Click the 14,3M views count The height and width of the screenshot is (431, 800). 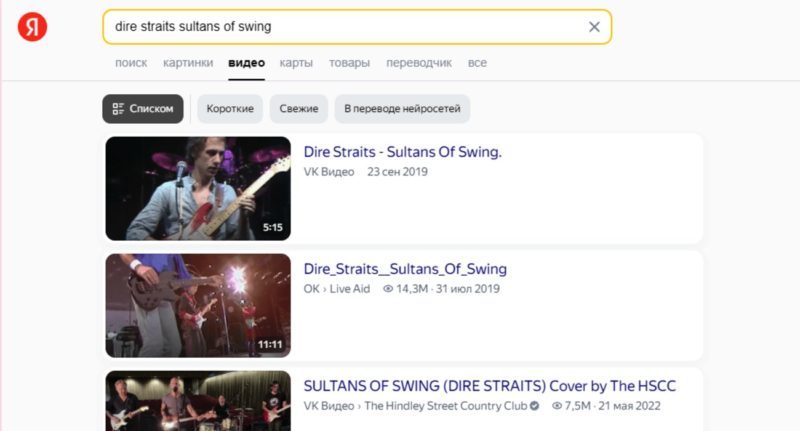[405, 289]
